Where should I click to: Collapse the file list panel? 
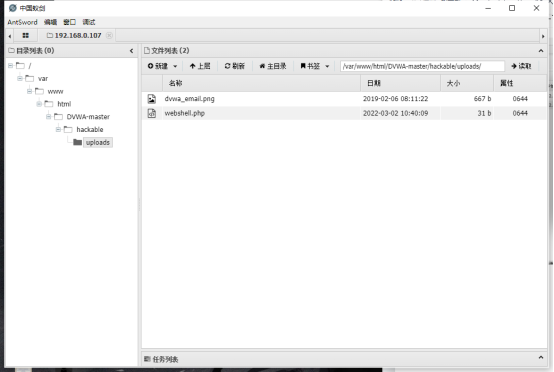pos(541,51)
